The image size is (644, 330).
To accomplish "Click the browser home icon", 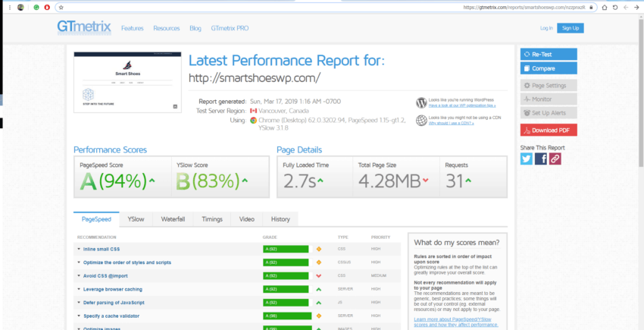I will click(605, 8).
